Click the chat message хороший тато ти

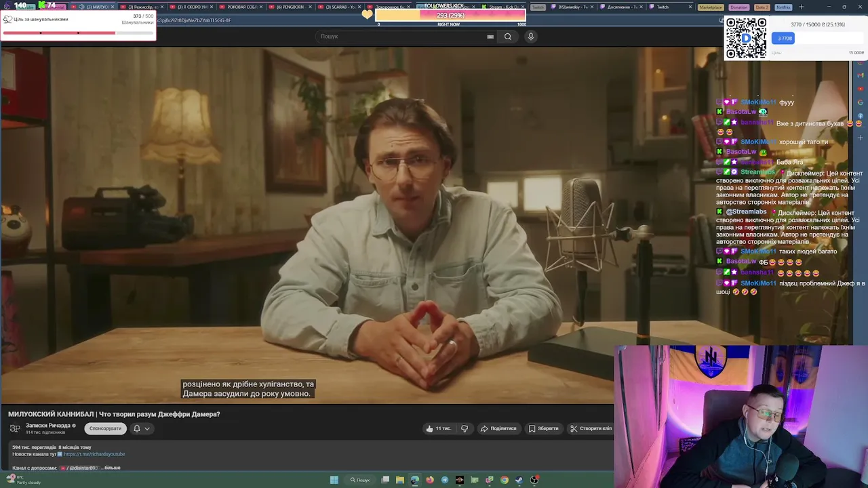pos(804,142)
